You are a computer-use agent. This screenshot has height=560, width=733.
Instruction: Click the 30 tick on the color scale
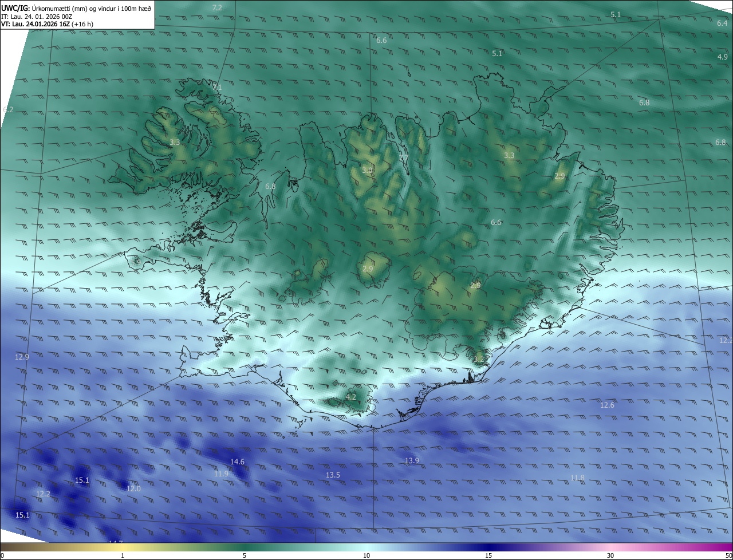610,555
